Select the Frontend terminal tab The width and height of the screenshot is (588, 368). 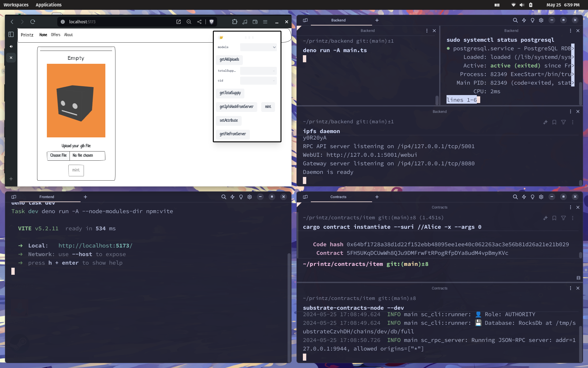click(x=47, y=197)
